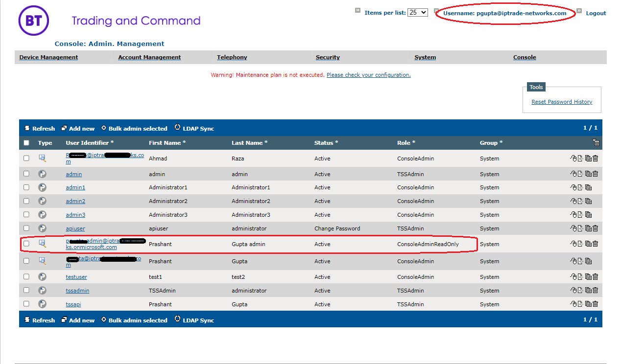The width and height of the screenshot is (621, 364).
Task: Click the type icon for the admin user
Action: click(42, 174)
